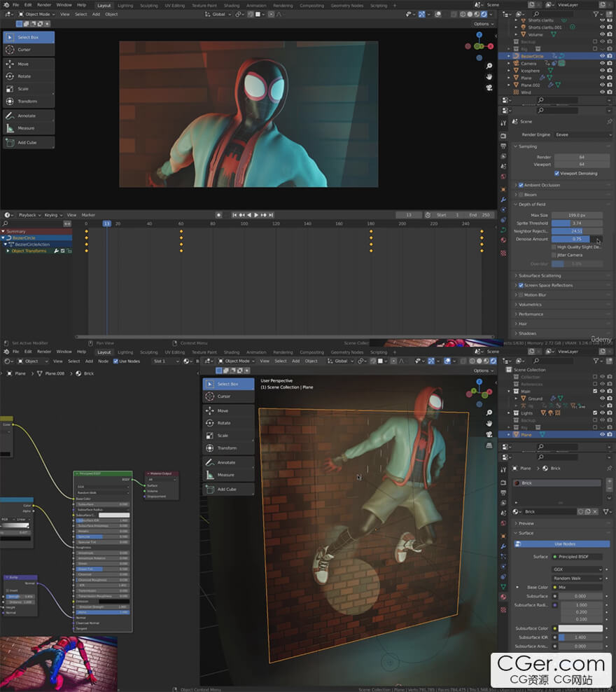
Task: Uncheck Use Nodes in node editor header
Action: tap(115, 361)
